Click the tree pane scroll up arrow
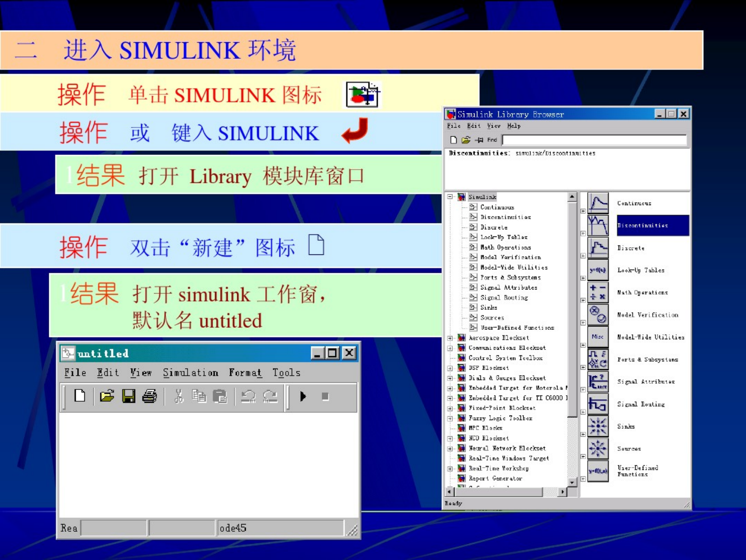The image size is (746, 560). (572, 197)
